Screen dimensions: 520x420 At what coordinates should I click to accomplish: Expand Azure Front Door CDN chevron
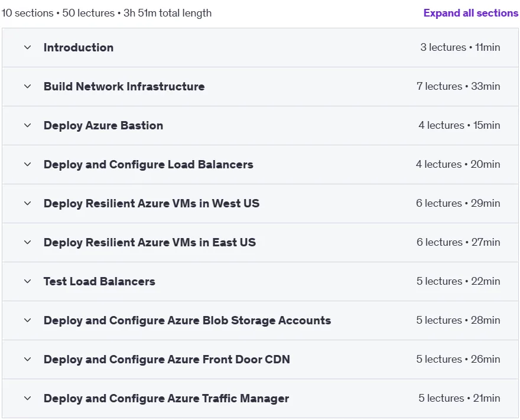(28, 359)
